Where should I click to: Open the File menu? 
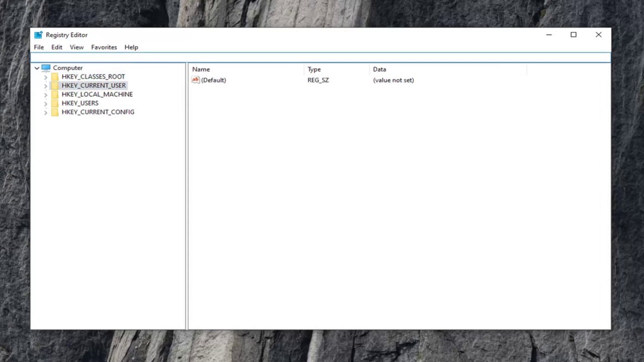[39, 47]
